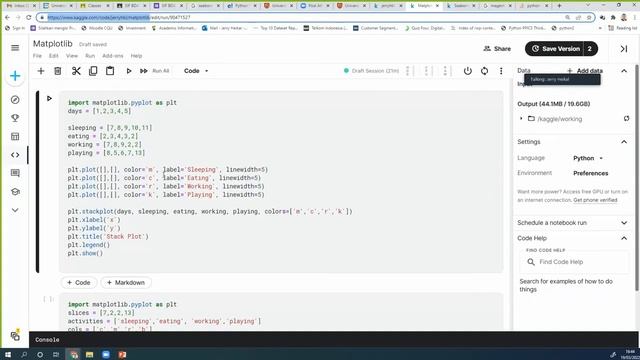
Task: Open the Datasets table icon
Action: coord(15,136)
